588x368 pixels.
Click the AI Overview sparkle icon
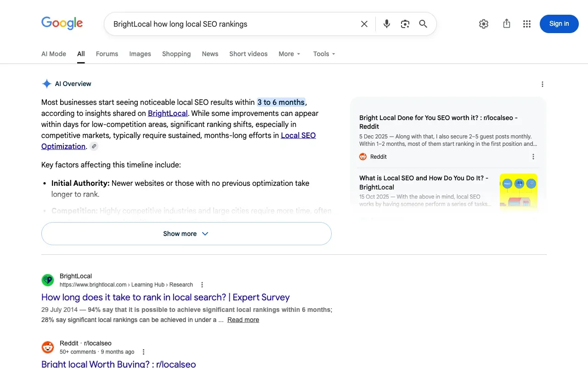pos(46,84)
